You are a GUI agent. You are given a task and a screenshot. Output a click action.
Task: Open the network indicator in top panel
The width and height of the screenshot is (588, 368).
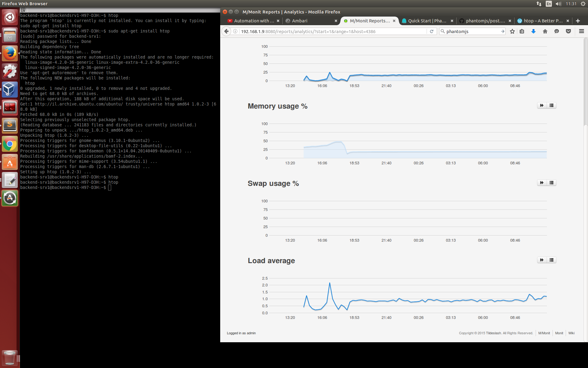click(539, 4)
